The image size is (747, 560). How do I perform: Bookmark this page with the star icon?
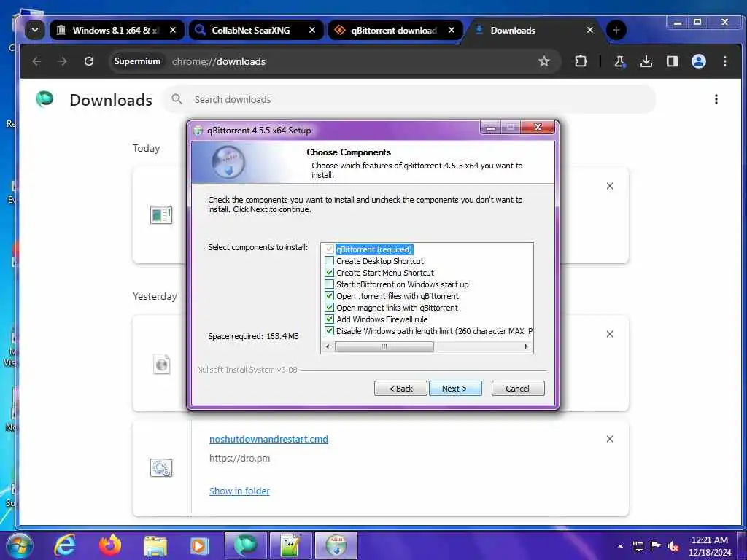(544, 61)
